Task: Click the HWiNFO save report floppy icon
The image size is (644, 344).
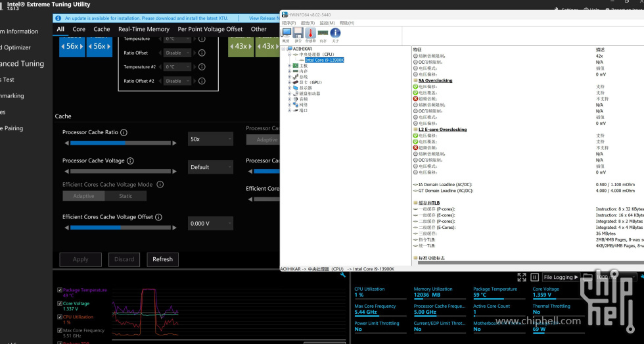Action: (298, 33)
